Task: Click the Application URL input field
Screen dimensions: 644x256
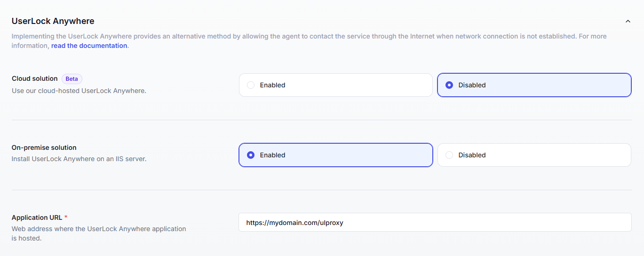Action: (x=435, y=222)
